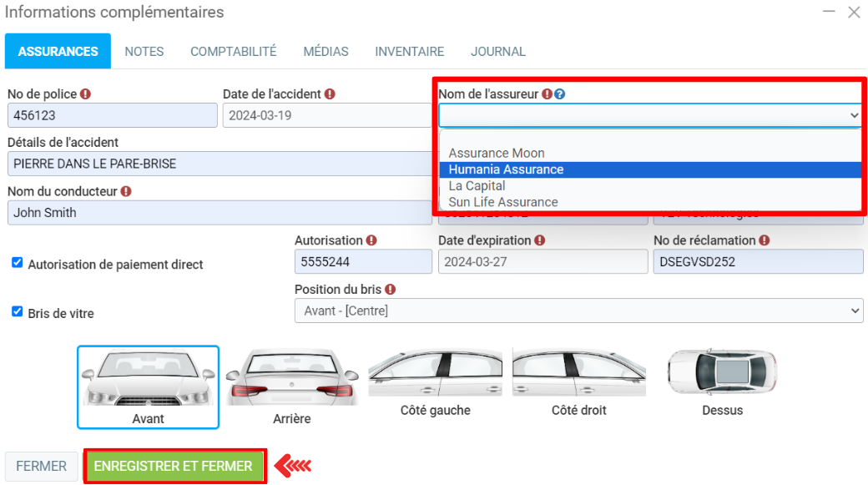Choose Humania Assurance from the insurer list

pyautogui.click(x=506, y=169)
